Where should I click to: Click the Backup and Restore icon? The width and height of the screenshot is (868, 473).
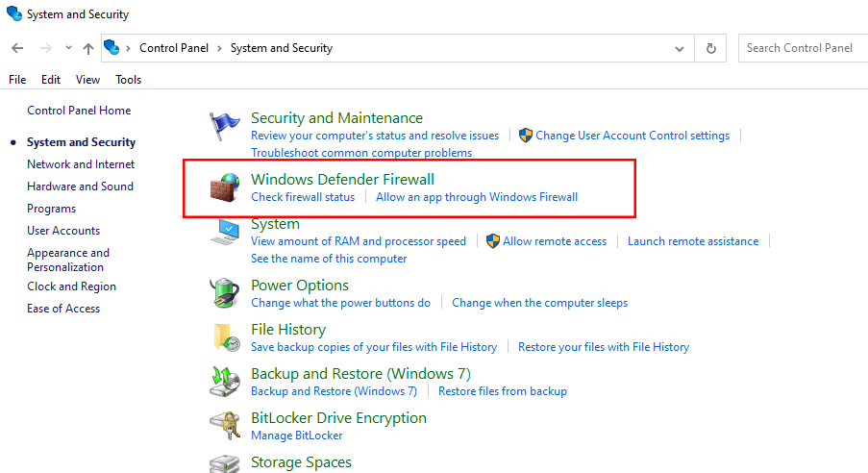[225, 382]
